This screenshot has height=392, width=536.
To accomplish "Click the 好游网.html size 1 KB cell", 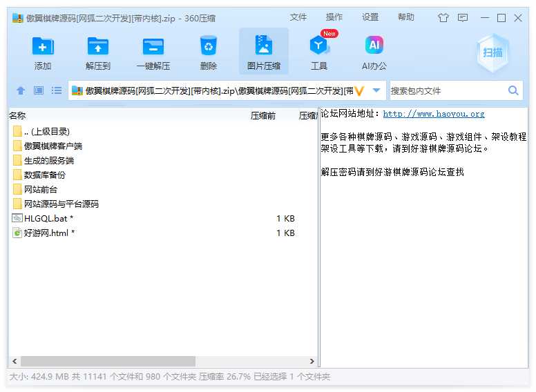I will coord(285,233).
